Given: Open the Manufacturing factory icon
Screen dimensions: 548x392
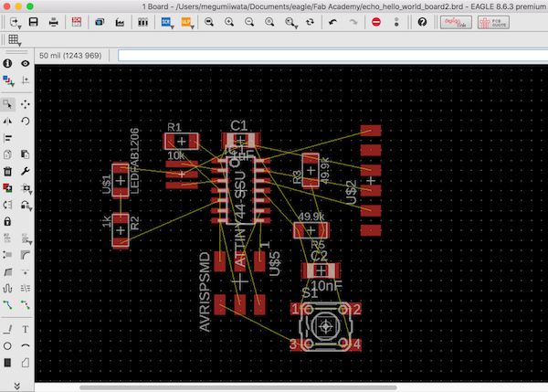Looking at the screenshot, I should coord(120,22).
